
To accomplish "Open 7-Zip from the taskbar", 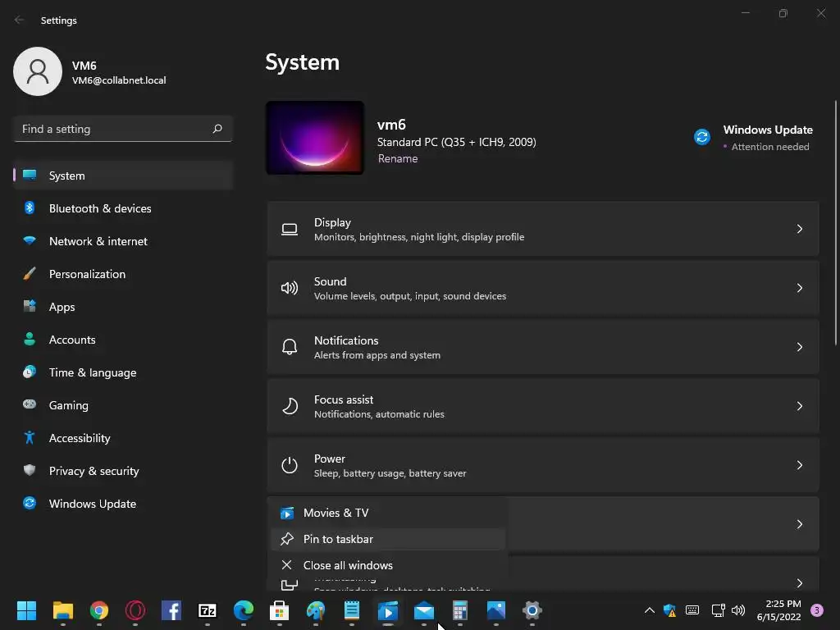I will click(208, 610).
